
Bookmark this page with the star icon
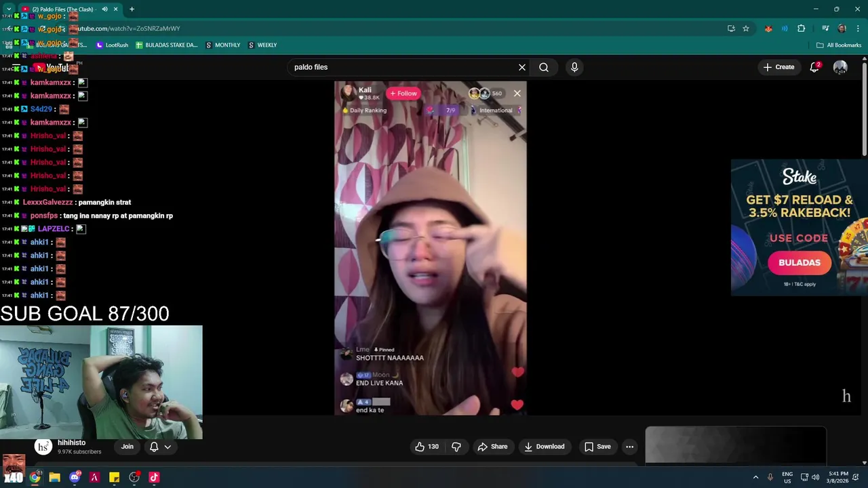746,28
